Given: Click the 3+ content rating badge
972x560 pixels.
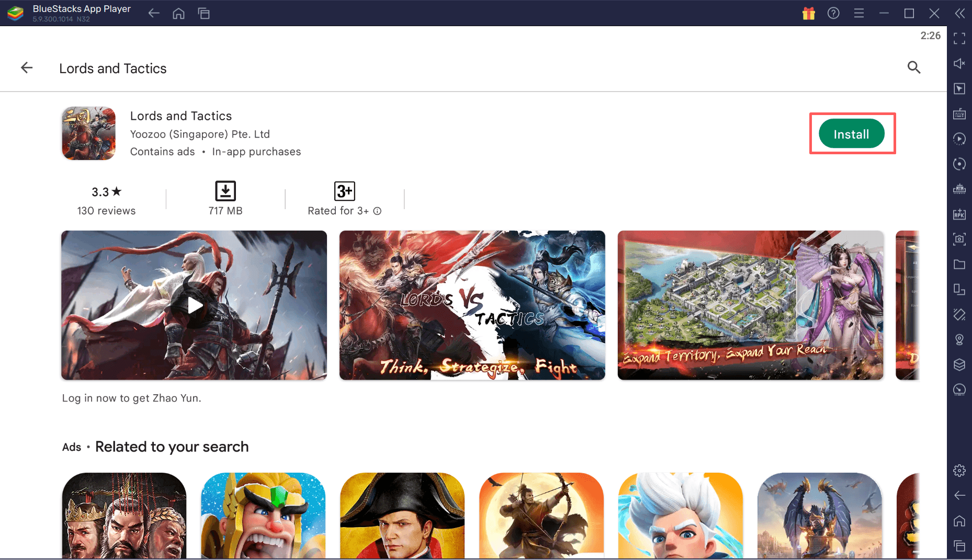Looking at the screenshot, I should pos(345,191).
